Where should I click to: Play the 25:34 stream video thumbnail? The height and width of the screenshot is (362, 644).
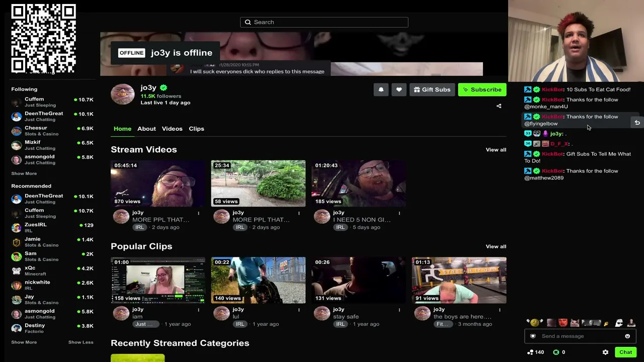258,184
